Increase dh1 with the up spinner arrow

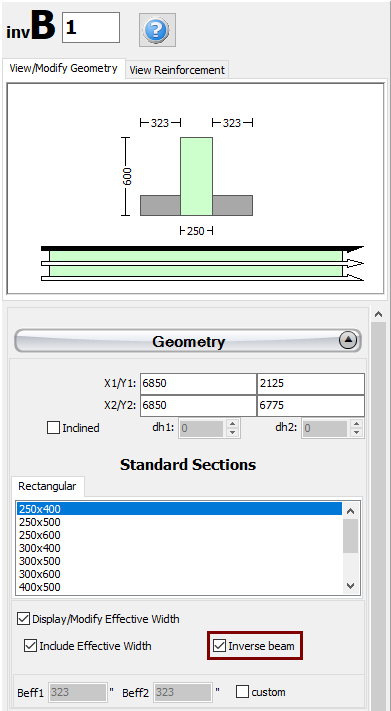click(232, 424)
